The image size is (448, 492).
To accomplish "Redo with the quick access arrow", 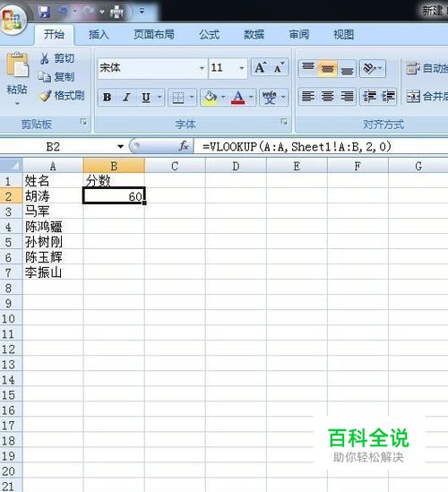I will (89, 12).
